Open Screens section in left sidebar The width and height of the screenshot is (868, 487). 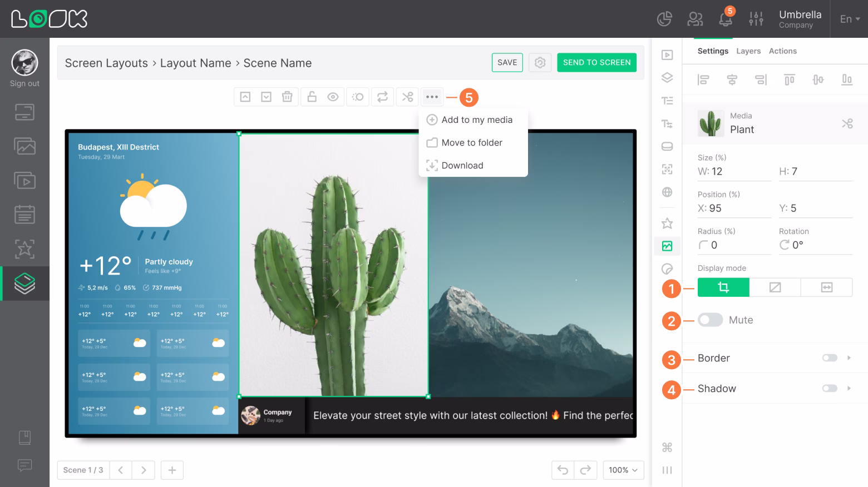(x=24, y=112)
